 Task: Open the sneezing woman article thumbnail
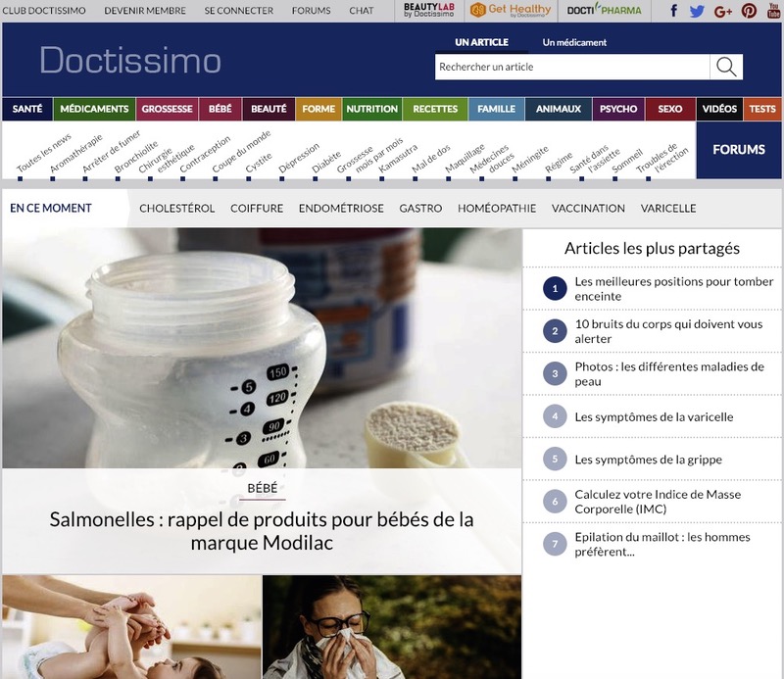coord(392,627)
